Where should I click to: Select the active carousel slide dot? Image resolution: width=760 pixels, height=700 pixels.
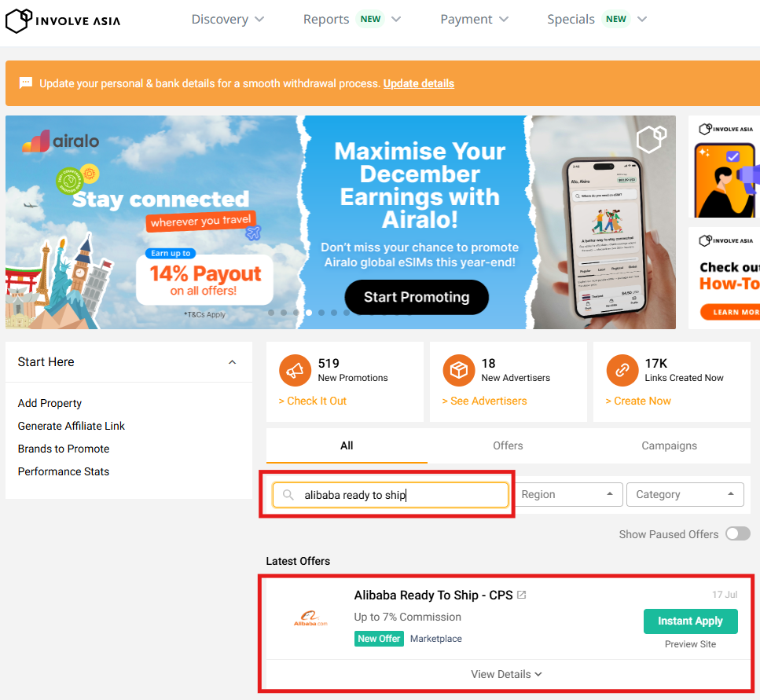click(x=309, y=313)
